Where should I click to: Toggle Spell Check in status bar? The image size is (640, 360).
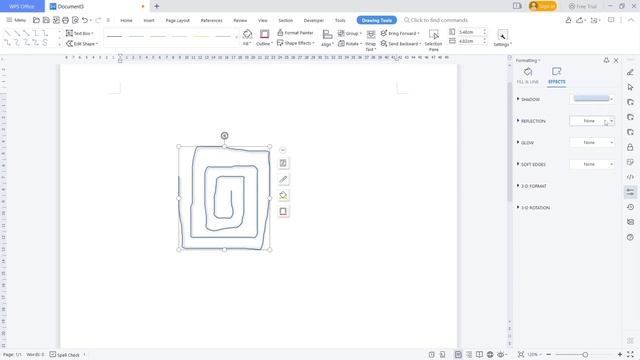(x=65, y=355)
